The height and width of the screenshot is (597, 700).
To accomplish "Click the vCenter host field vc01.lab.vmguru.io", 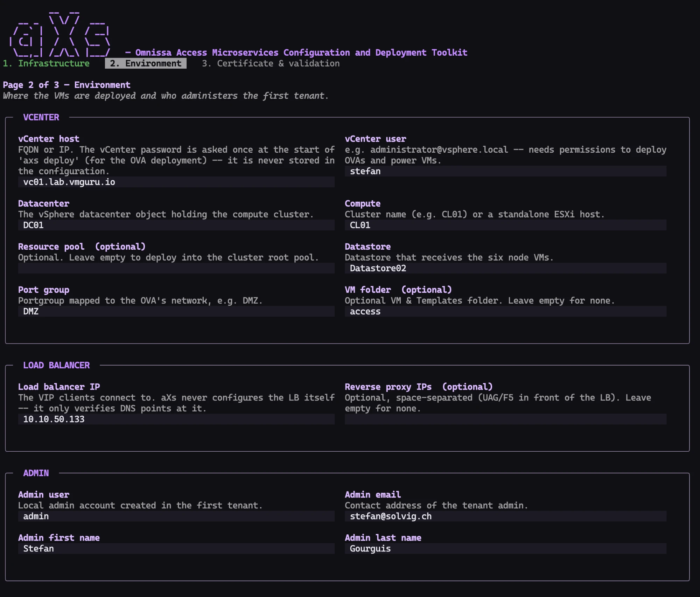I will coord(176,182).
